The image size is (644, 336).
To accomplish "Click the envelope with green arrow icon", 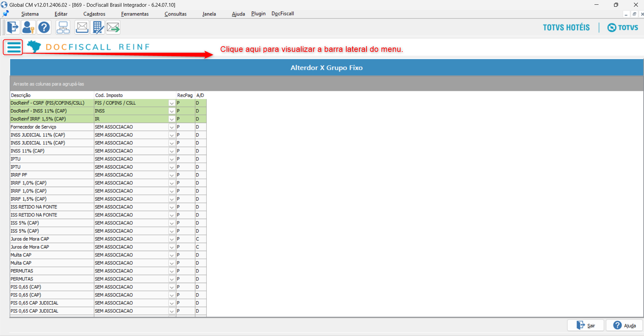I will coord(113,27).
